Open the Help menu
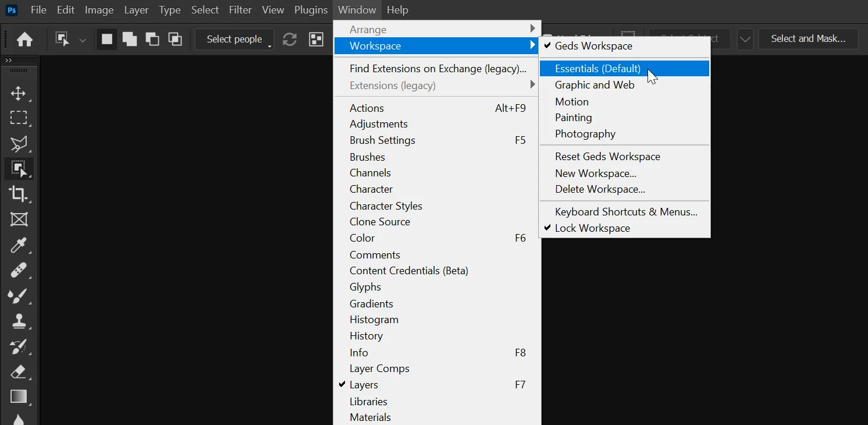 point(397,10)
